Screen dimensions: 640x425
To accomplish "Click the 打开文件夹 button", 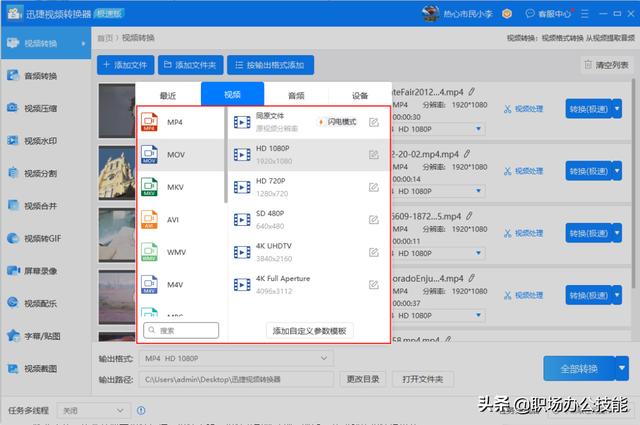I will (422, 379).
